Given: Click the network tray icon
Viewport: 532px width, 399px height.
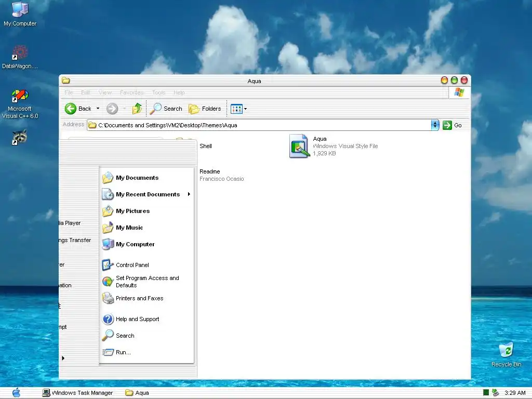Looking at the screenshot, I should tap(495, 393).
